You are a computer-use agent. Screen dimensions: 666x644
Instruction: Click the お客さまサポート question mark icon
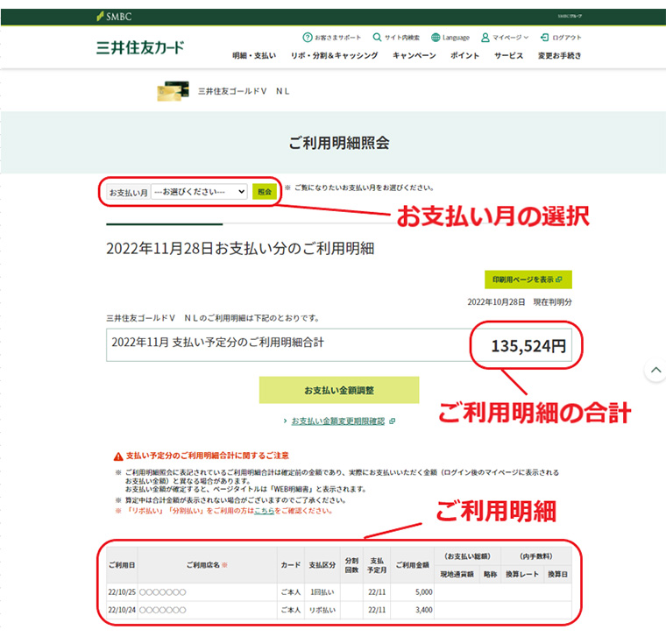click(x=308, y=38)
